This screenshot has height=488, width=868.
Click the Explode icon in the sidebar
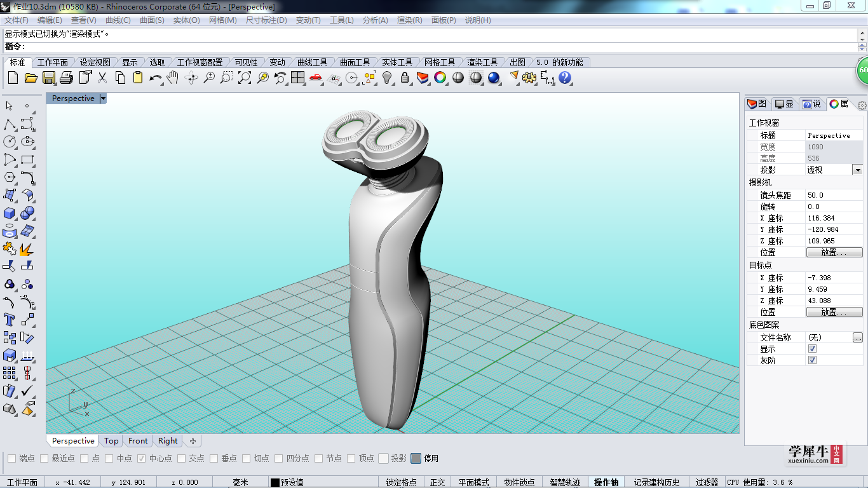(27, 248)
